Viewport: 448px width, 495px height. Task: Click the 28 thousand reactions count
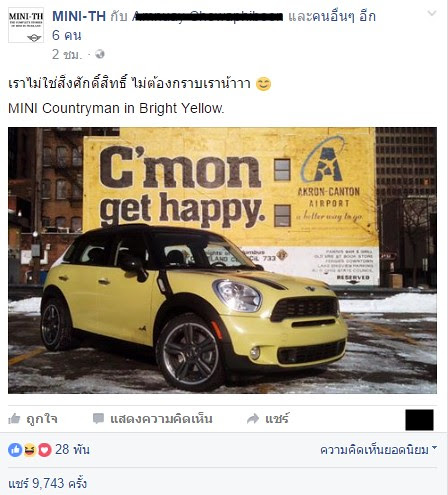(x=72, y=449)
